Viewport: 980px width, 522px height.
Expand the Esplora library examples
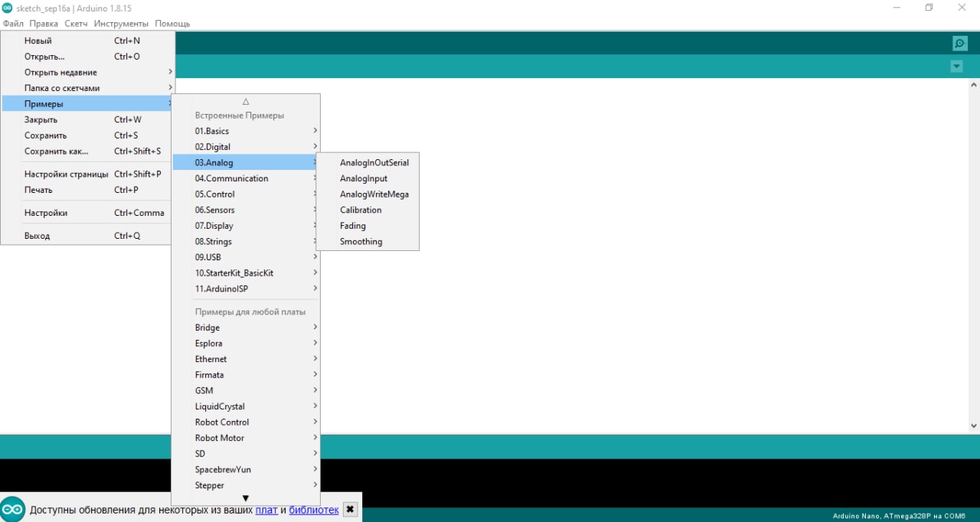pyautogui.click(x=246, y=344)
